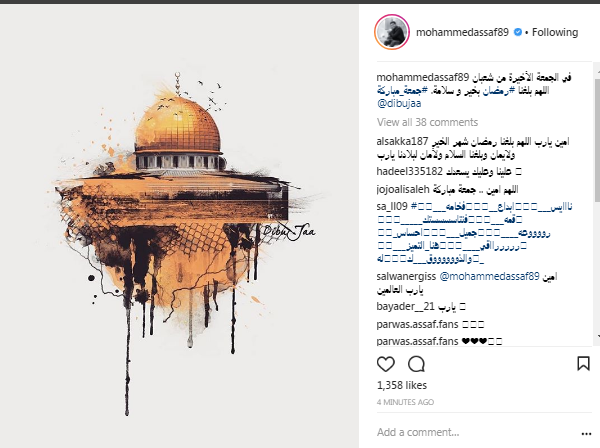Toggle the Following status

[555, 32]
